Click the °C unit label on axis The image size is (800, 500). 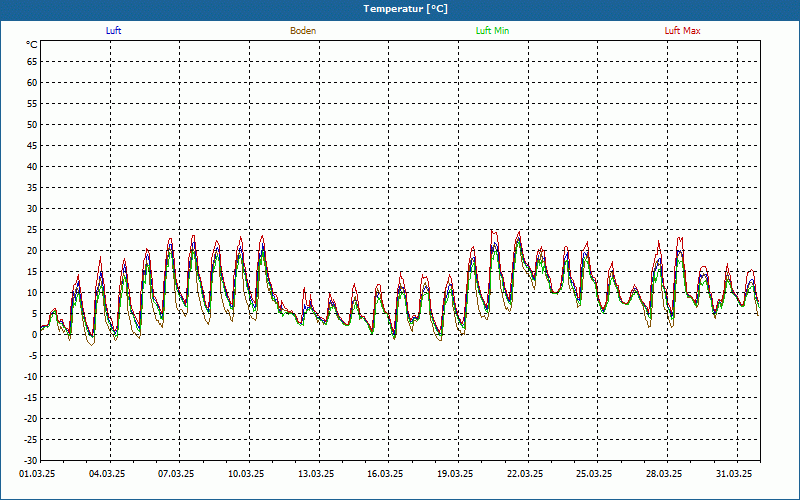tap(32, 45)
